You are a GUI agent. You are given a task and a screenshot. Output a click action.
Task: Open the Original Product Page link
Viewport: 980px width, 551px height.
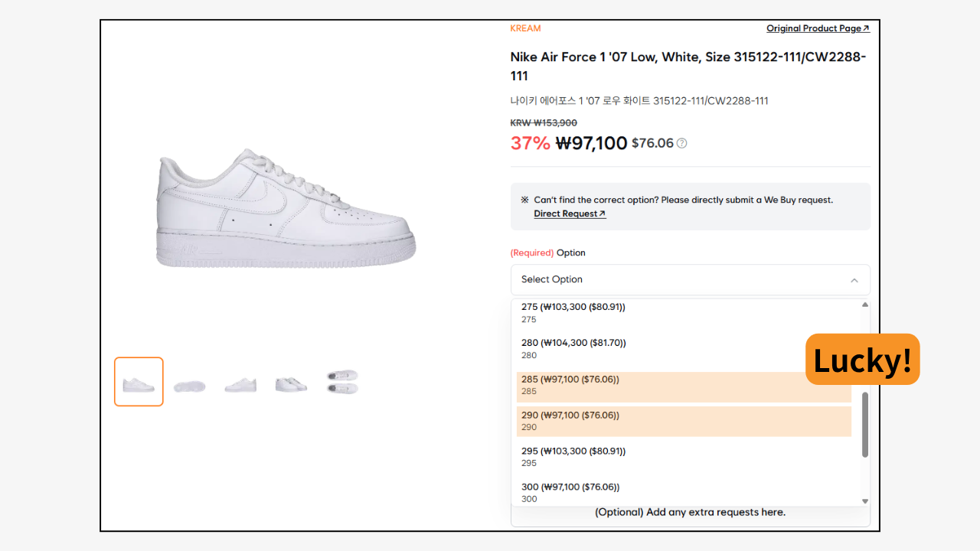[818, 28]
